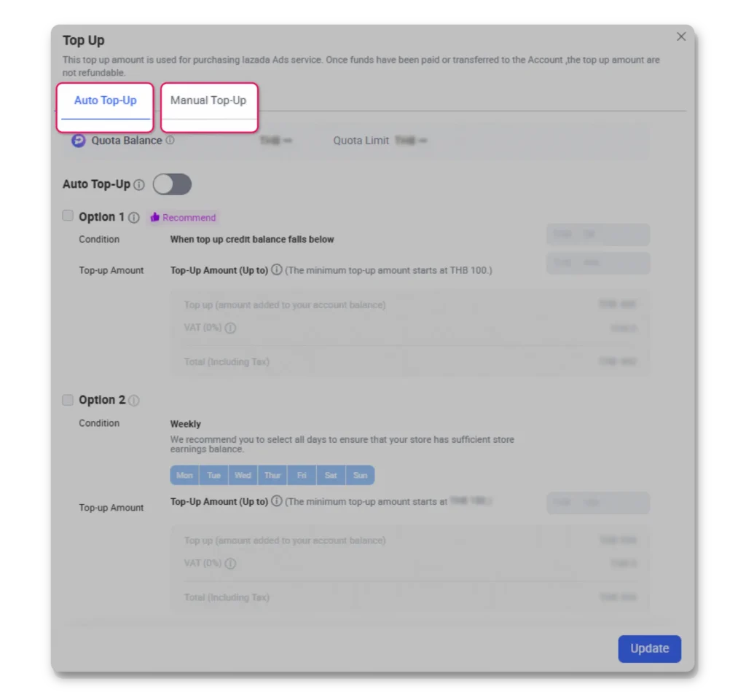746x700 pixels.
Task: Switch to the Manual Top-Up tab
Action: [208, 101]
